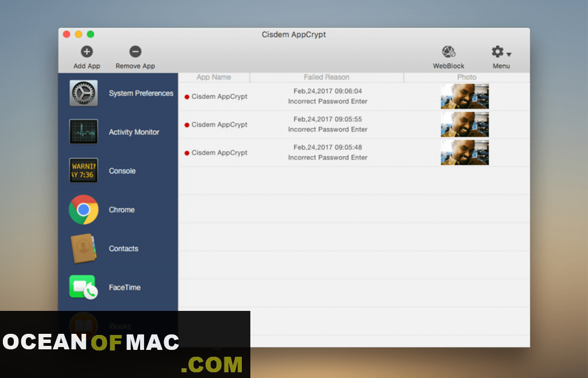The width and height of the screenshot is (588, 378).
Task: Click red status dot of 09:05:55 row
Action: (x=187, y=125)
